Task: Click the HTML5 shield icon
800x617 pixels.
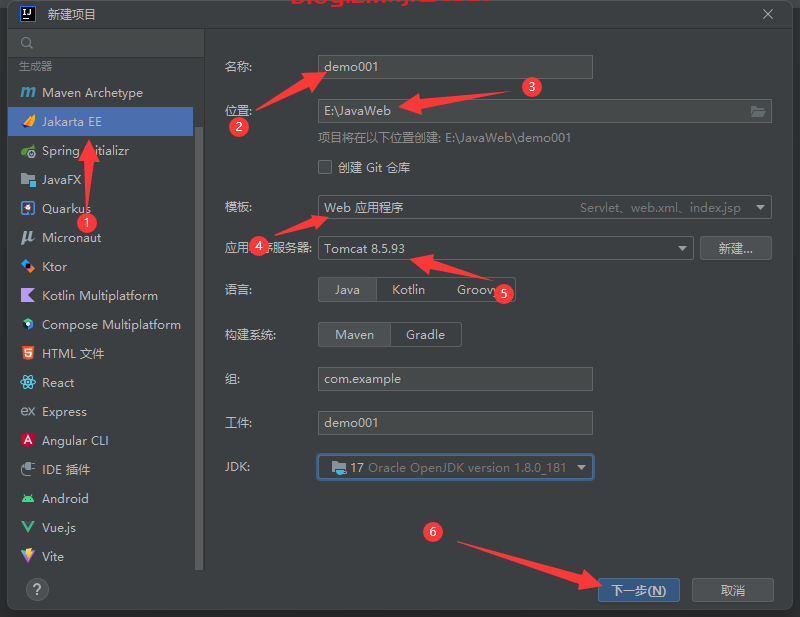Action: (28, 353)
